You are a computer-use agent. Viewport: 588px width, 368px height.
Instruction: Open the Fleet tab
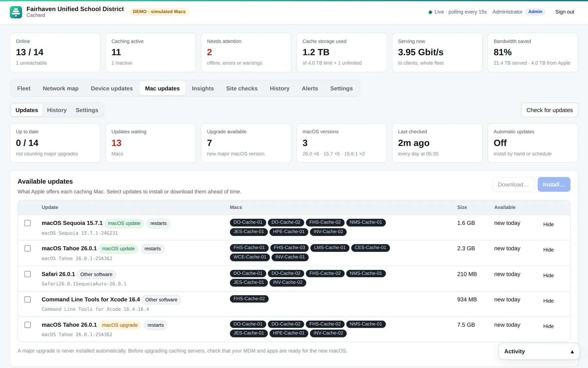[24, 88]
